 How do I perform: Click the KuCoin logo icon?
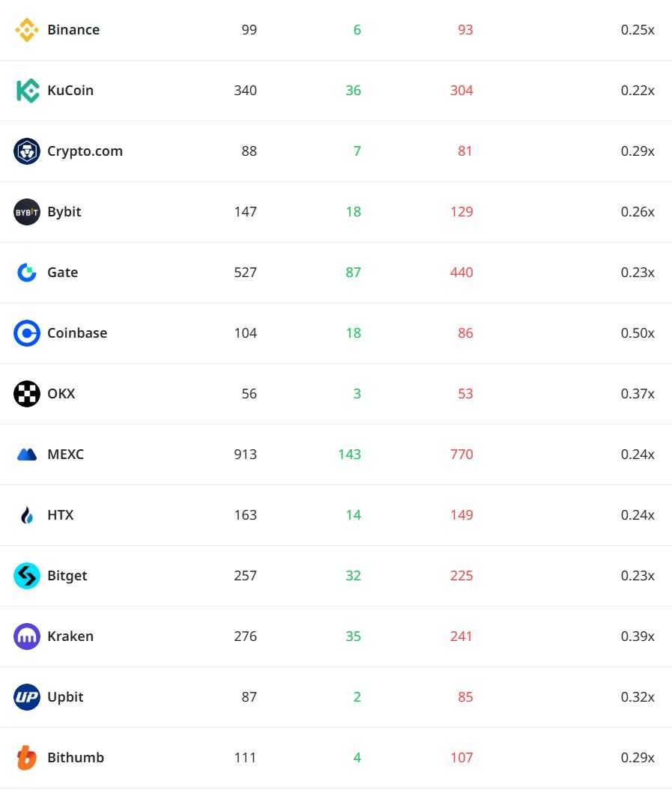(27, 91)
